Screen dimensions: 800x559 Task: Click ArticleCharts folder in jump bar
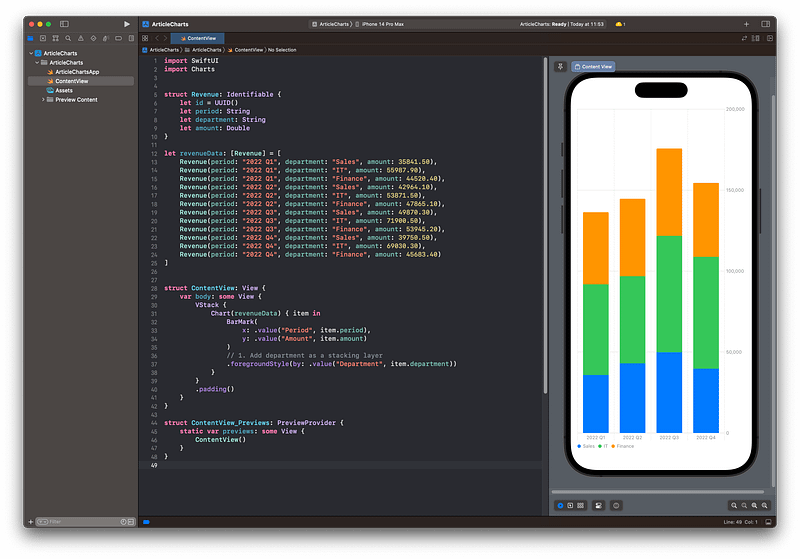click(x=203, y=50)
